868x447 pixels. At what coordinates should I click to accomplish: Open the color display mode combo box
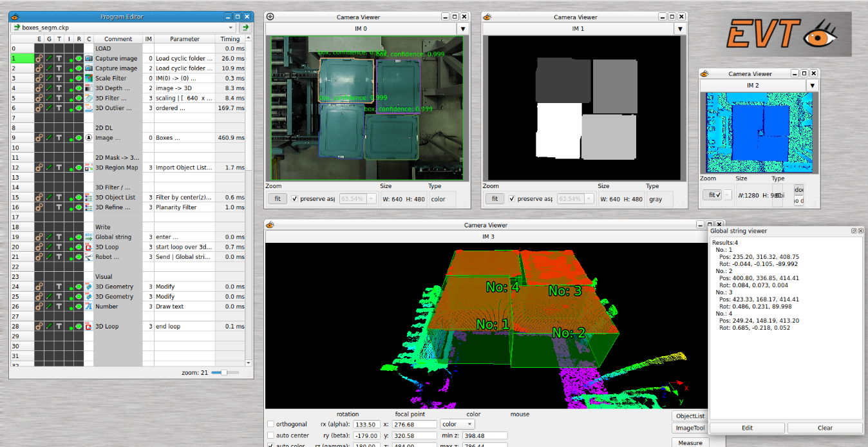tap(457, 424)
